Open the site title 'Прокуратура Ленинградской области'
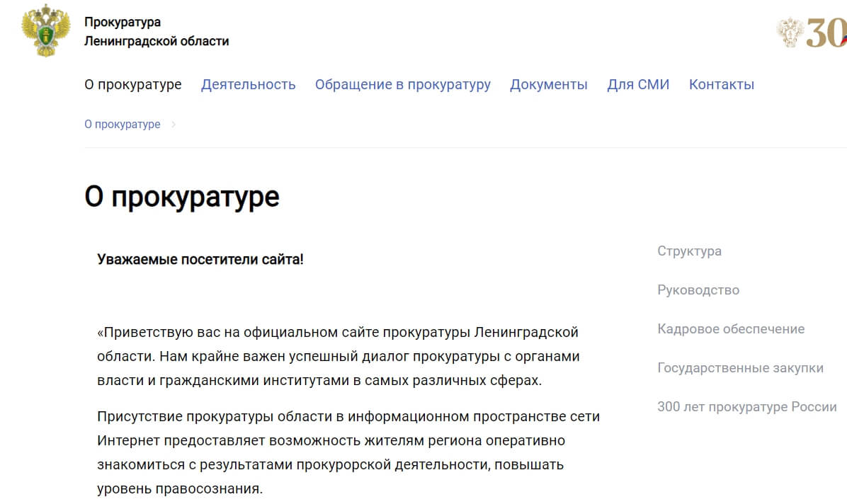Screen dimensions: 847x504 pos(157,31)
